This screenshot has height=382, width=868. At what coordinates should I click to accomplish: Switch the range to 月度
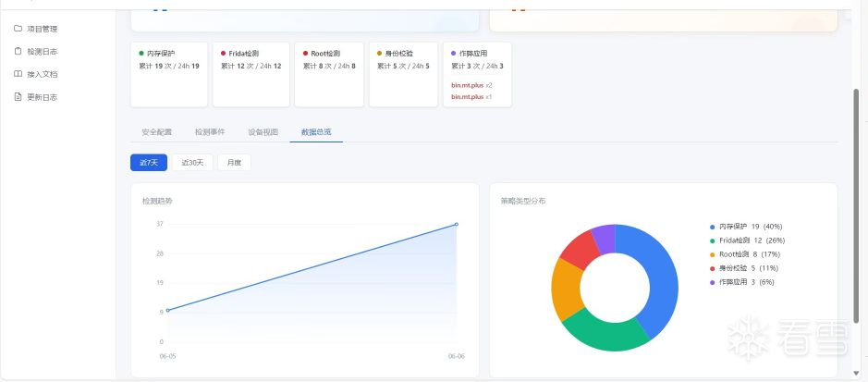[x=234, y=163]
